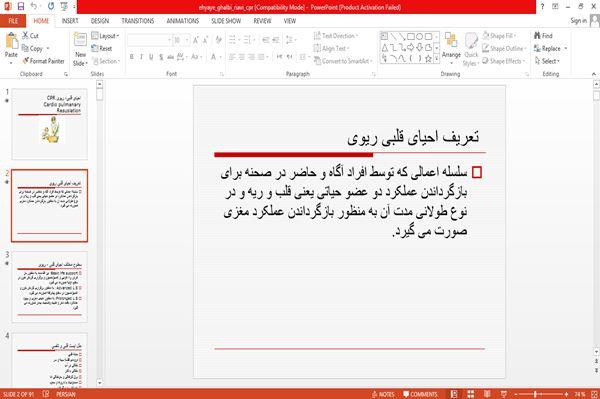
Task: Click the Copy button
Action: click(33, 48)
